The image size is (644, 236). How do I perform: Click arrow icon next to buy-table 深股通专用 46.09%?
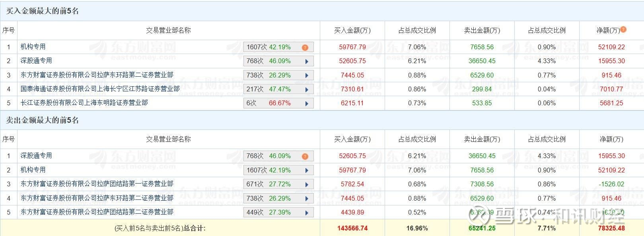(x=307, y=62)
